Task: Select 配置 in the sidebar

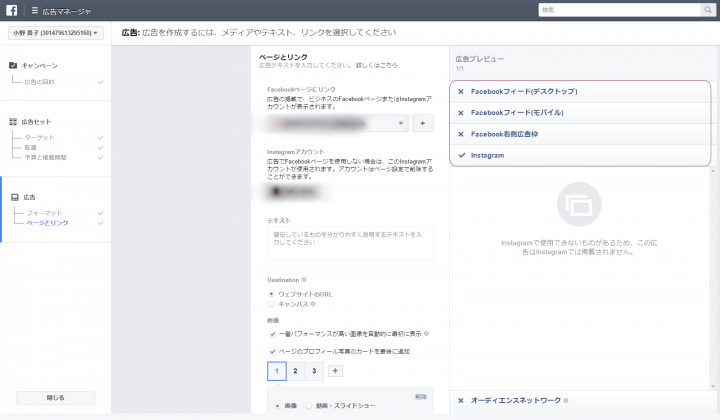Action: coord(30,147)
